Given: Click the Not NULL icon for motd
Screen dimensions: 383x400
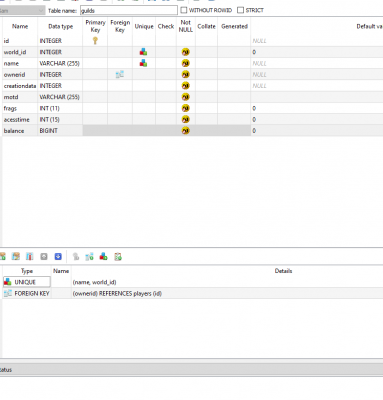Looking at the screenshot, I should point(186,97).
